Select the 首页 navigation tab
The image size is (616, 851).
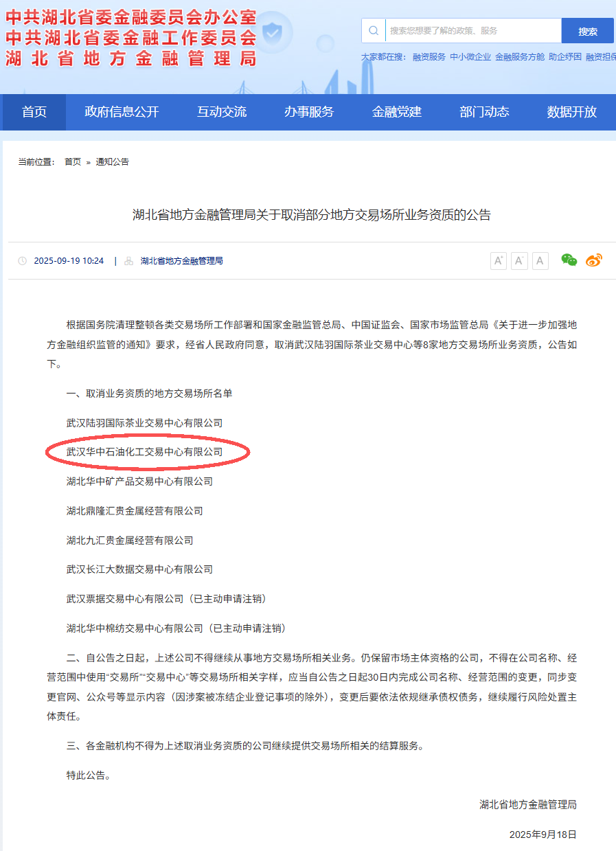tap(33, 112)
